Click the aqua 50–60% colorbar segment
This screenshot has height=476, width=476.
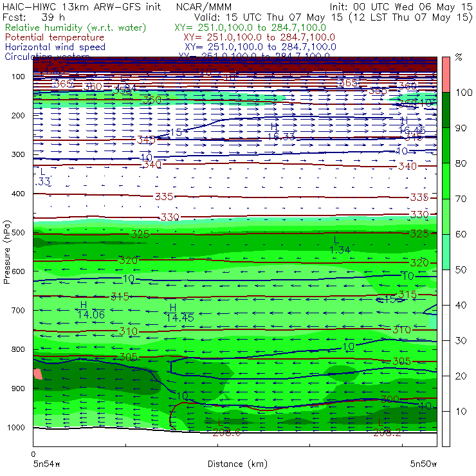click(446, 252)
